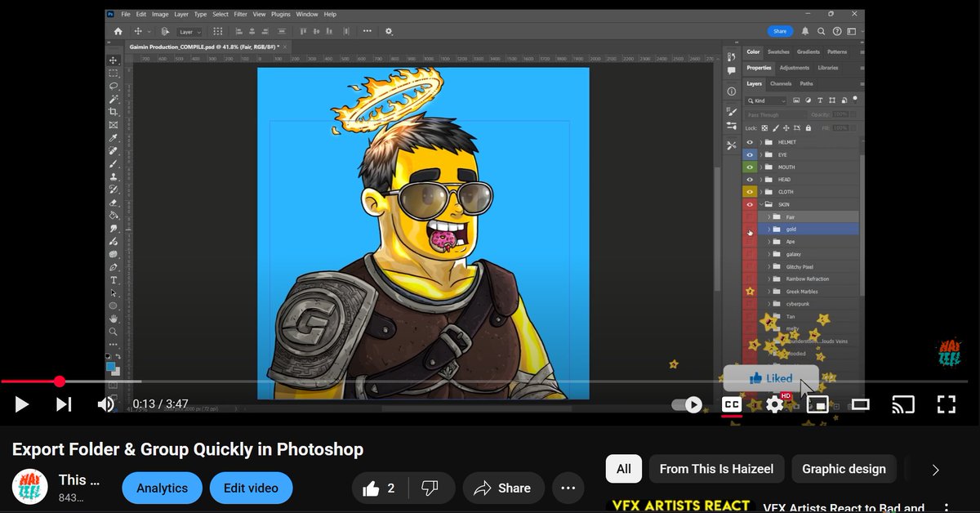Select the Rainbow Refraction layer folder
Viewport: 980px width, 513px height.
click(x=808, y=279)
